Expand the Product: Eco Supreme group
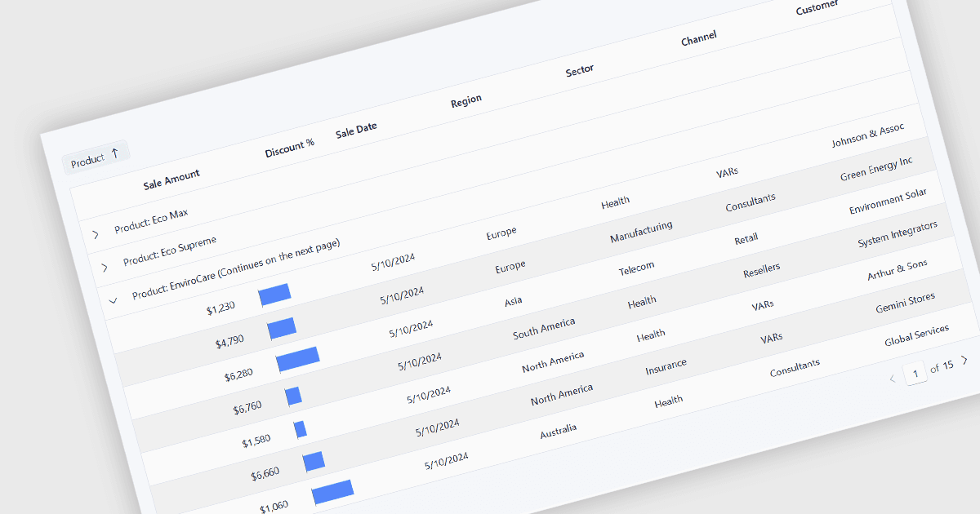 pyautogui.click(x=105, y=268)
